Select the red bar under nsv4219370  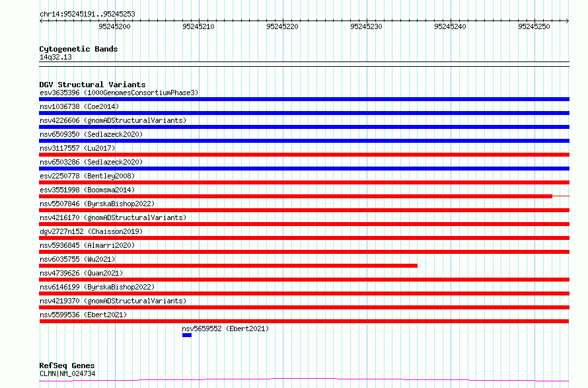[304, 307]
